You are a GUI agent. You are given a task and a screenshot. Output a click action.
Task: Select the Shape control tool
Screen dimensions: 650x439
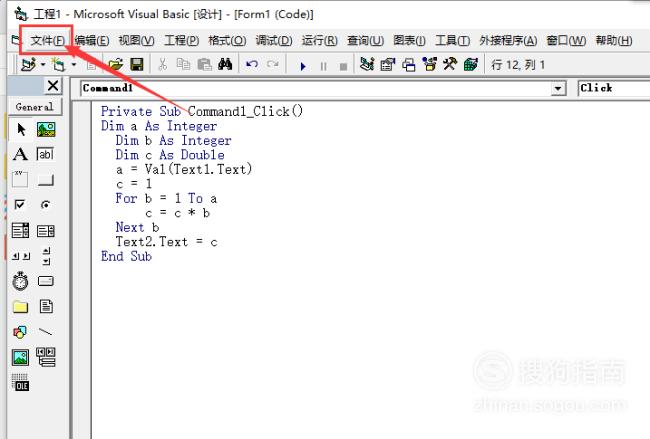tap(20, 332)
